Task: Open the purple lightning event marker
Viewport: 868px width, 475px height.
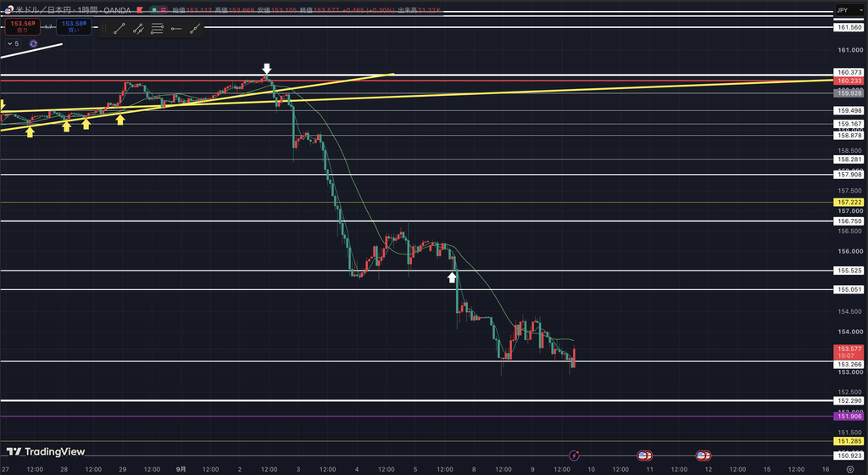Action: coord(574,455)
